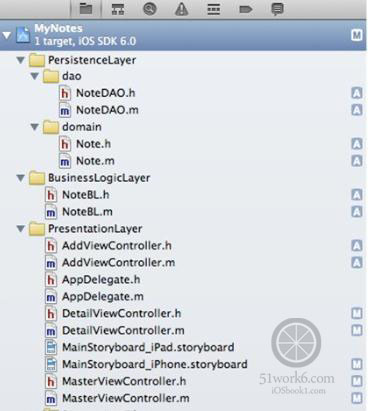This screenshot has height=411, width=368.
Task: Click the header icon of NoteDAO.h
Action: pos(65,93)
